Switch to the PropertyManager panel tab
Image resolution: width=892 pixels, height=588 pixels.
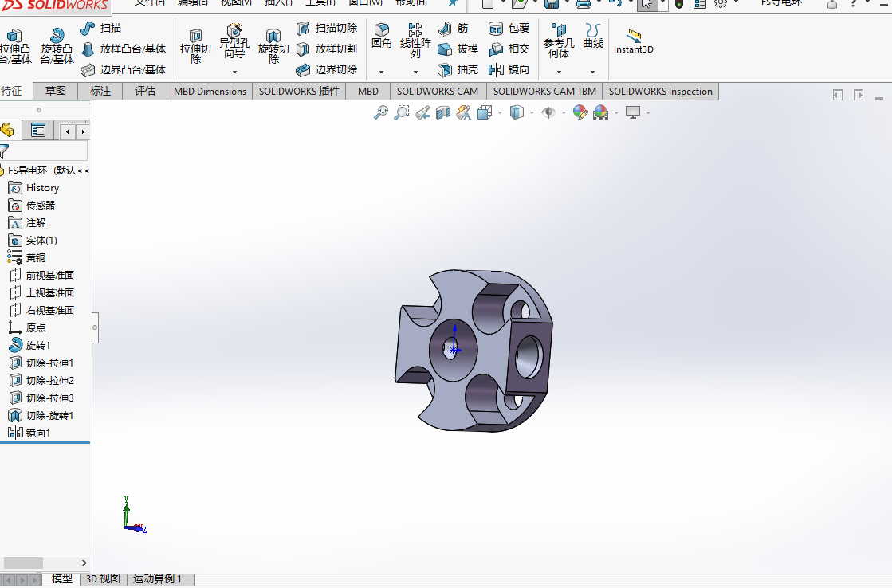click(38, 130)
